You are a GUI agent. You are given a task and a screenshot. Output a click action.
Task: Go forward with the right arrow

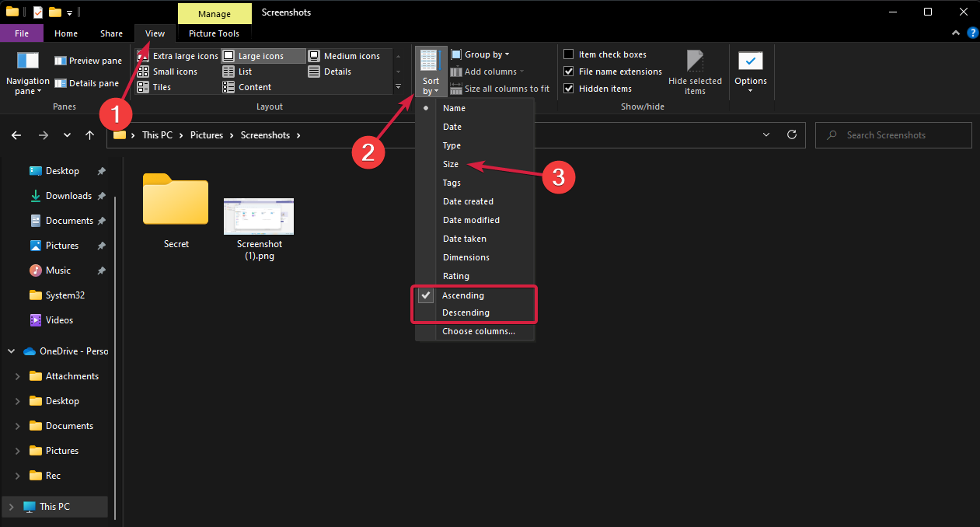44,135
